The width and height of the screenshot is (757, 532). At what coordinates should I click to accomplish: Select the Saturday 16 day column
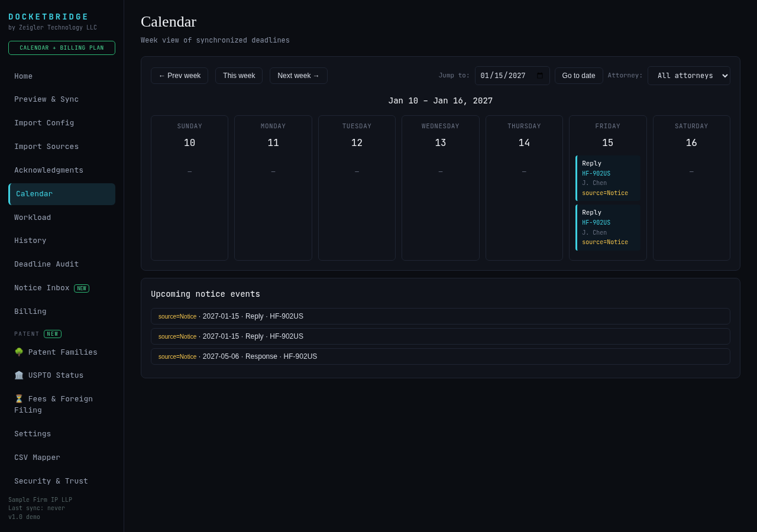tap(691, 188)
